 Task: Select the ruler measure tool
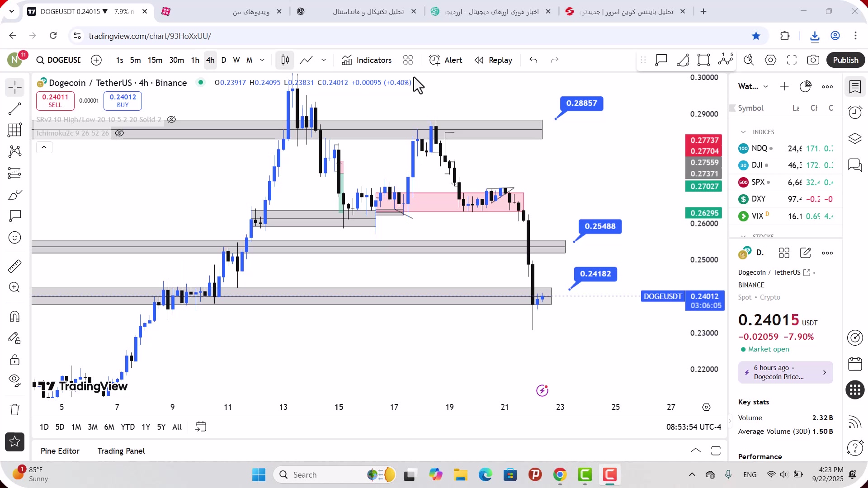pyautogui.click(x=14, y=266)
